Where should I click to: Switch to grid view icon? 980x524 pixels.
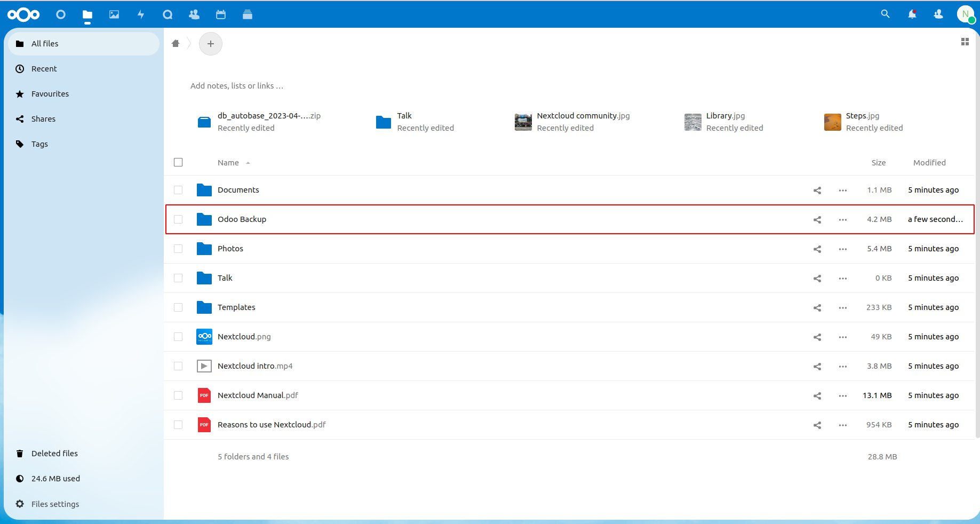coord(965,42)
